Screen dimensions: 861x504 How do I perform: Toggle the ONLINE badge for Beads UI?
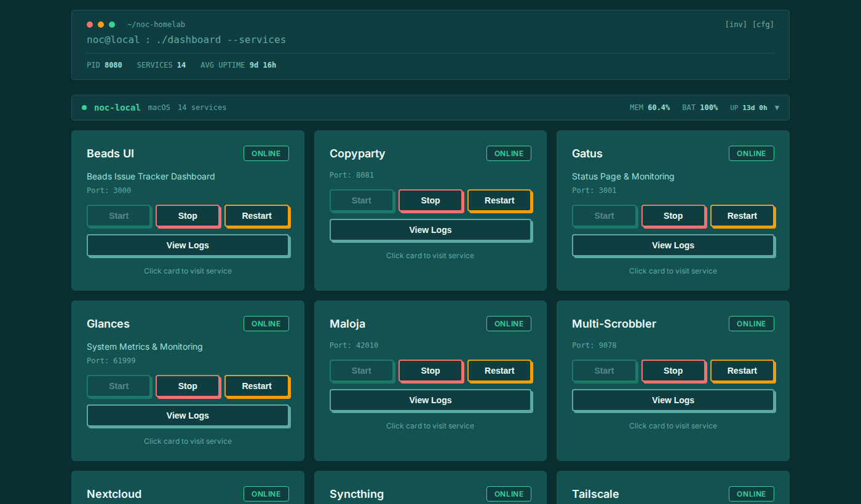tap(266, 153)
